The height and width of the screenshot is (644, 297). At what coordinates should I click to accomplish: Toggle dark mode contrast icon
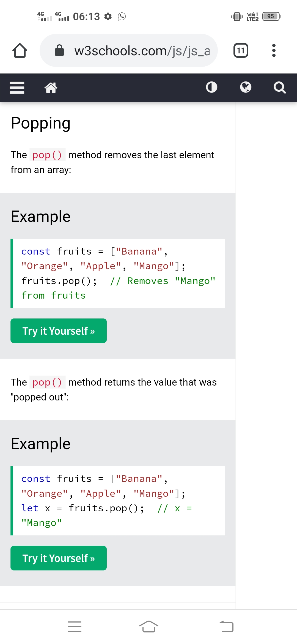click(x=211, y=87)
